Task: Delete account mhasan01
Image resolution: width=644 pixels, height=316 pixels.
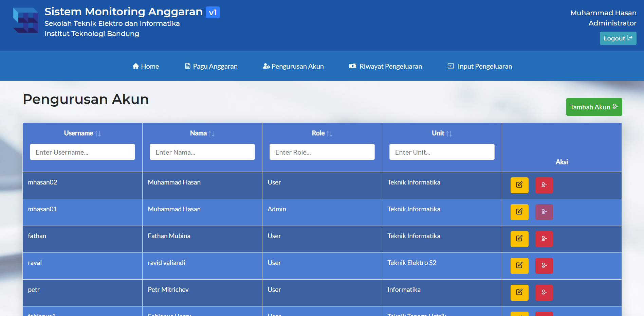Action: click(544, 212)
